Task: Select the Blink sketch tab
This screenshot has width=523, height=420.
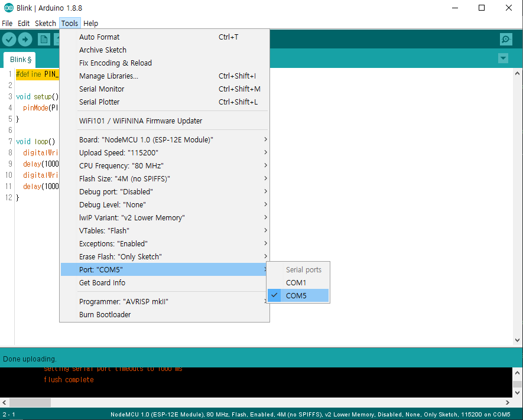Action: point(20,60)
